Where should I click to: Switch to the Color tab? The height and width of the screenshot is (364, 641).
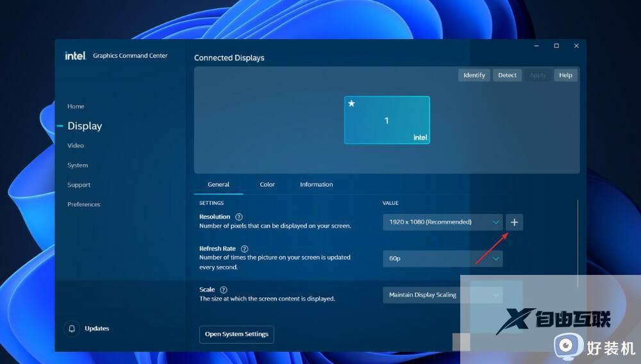tap(267, 185)
